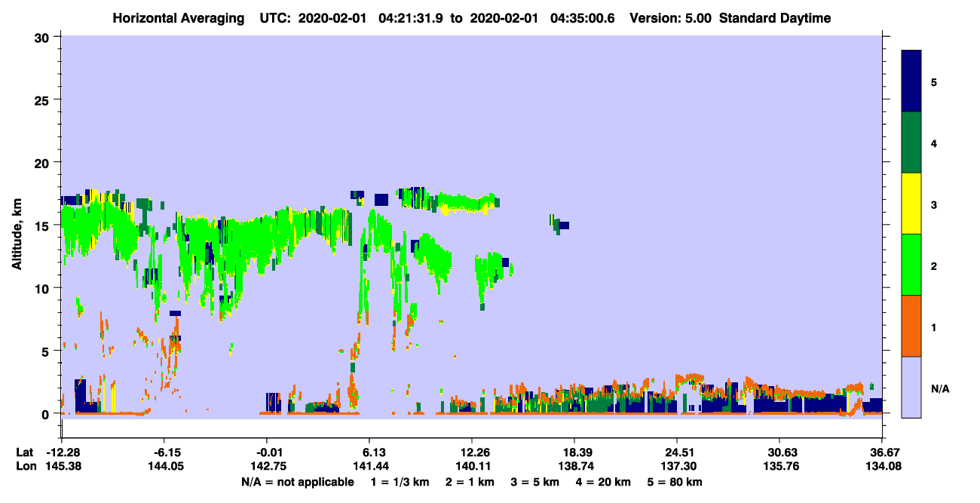Viewport: 980px width, 503px height.
Task: Click the 'Version: 5.00' text in the title
Action: pos(672,18)
